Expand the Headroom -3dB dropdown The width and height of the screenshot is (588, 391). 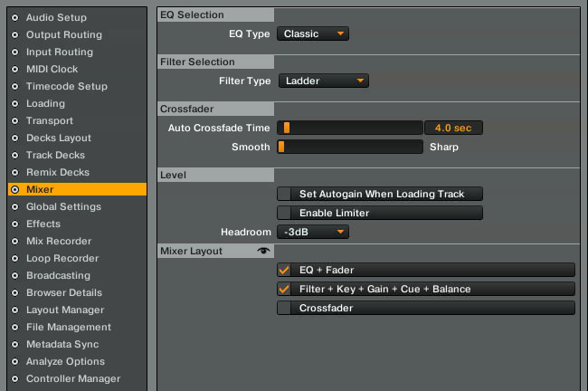313,232
